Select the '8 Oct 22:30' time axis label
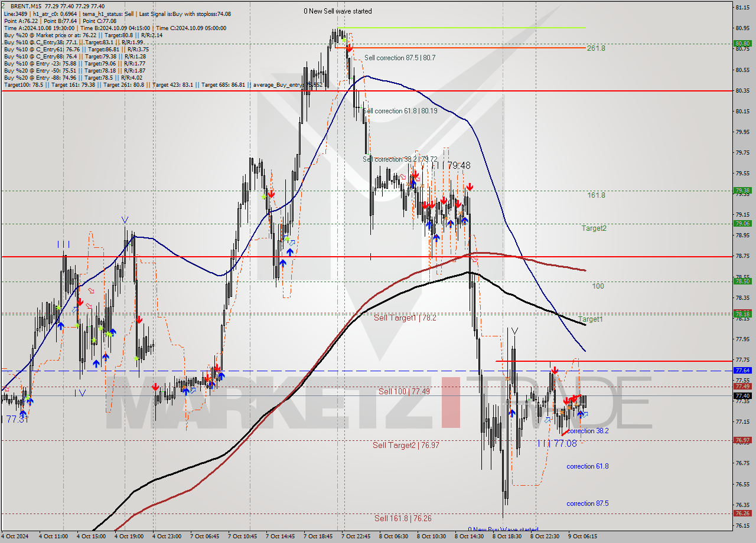Viewport: 756px width, 543px height. pyautogui.click(x=545, y=537)
